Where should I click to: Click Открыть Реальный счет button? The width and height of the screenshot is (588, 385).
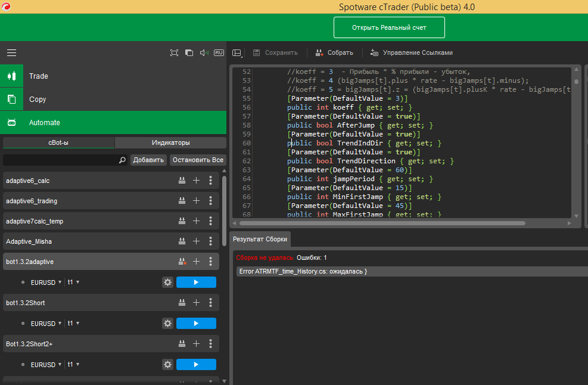tap(389, 27)
